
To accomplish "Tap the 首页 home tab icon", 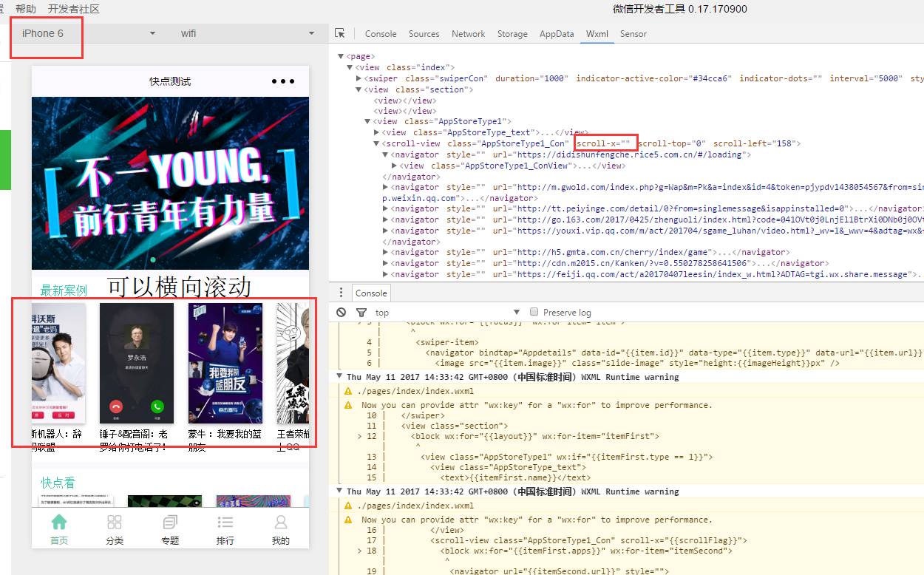I will [x=59, y=523].
